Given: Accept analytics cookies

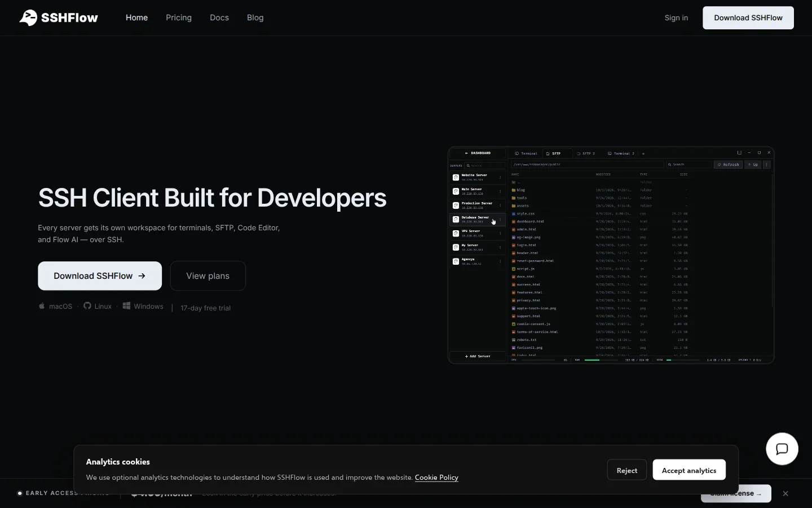Looking at the screenshot, I should click(689, 470).
